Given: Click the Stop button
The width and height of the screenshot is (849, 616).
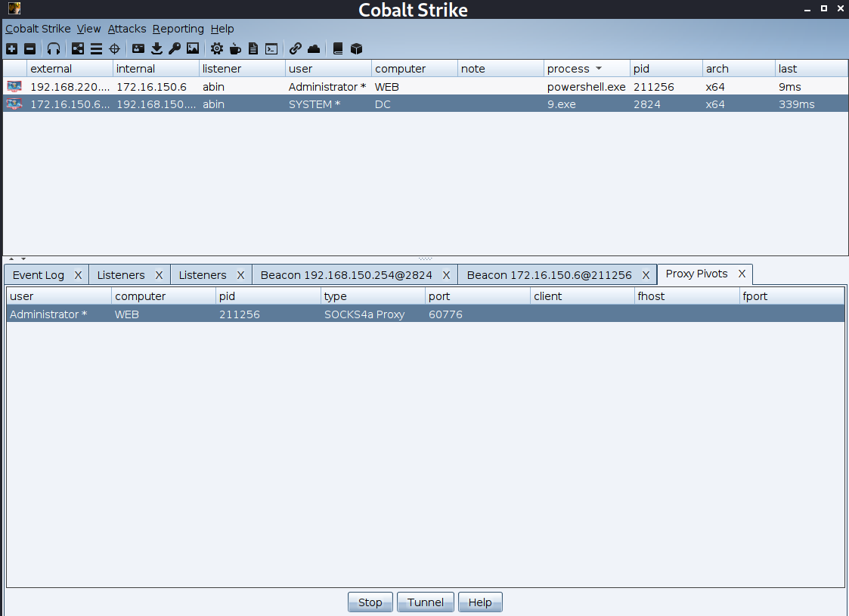Looking at the screenshot, I should tap(370, 602).
